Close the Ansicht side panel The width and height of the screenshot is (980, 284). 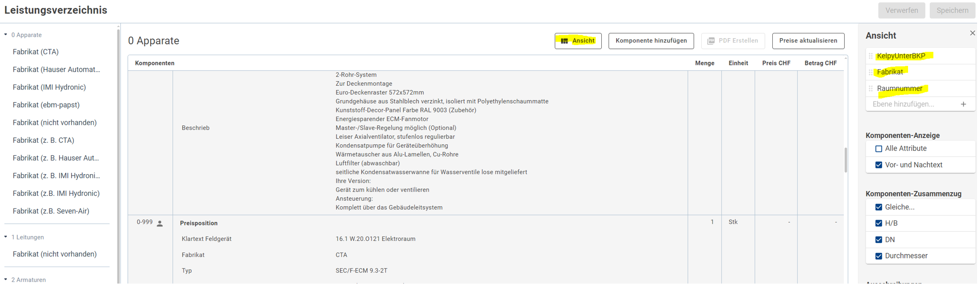click(x=972, y=33)
